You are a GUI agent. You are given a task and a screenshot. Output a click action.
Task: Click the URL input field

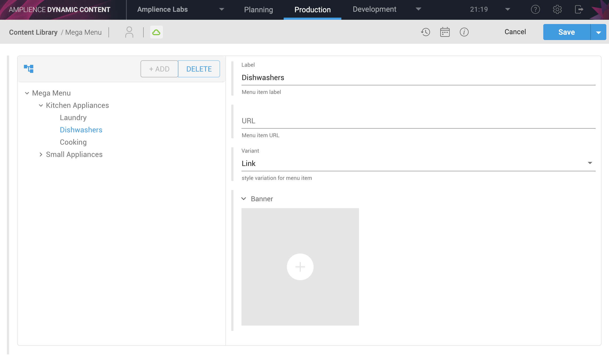tap(418, 121)
